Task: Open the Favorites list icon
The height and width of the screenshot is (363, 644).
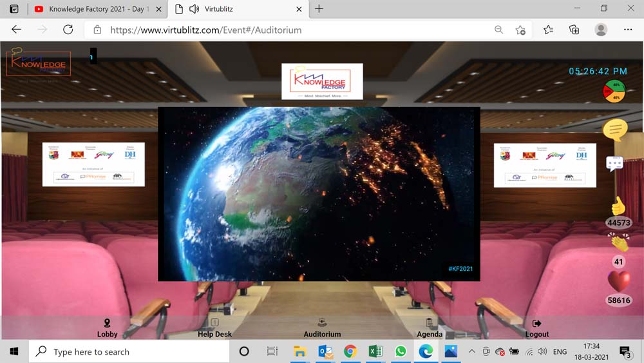Action: (x=548, y=30)
